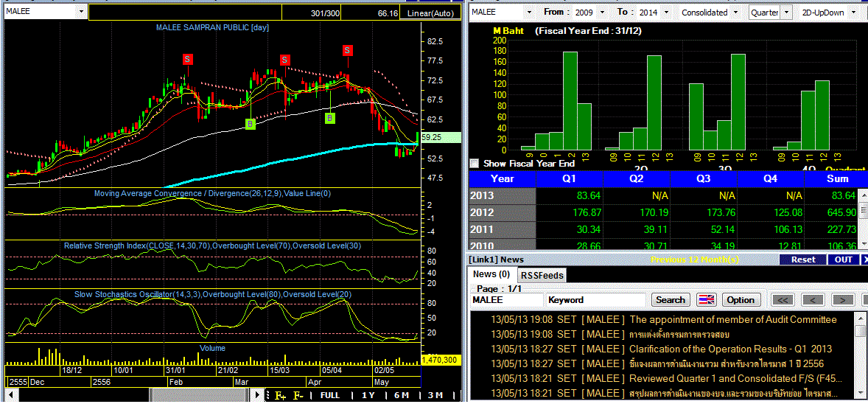Click the chart horizontal scrollbar thumb
868x404 pixels.
pos(198,395)
